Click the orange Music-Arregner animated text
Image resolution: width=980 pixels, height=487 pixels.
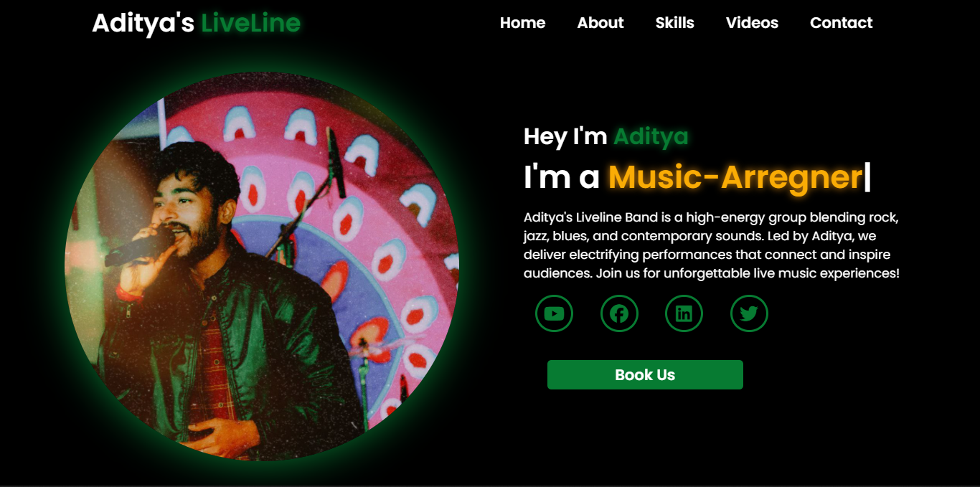pyautogui.click(x=735, y=177)
